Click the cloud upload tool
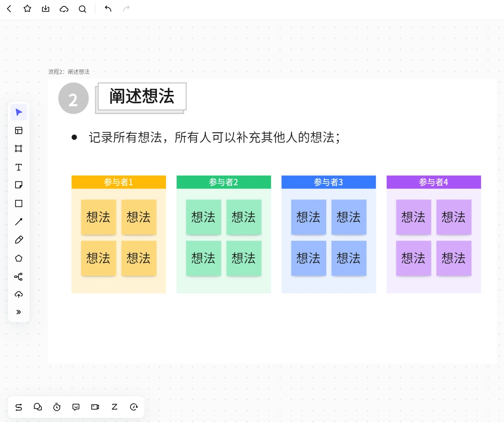 point(19,294)
